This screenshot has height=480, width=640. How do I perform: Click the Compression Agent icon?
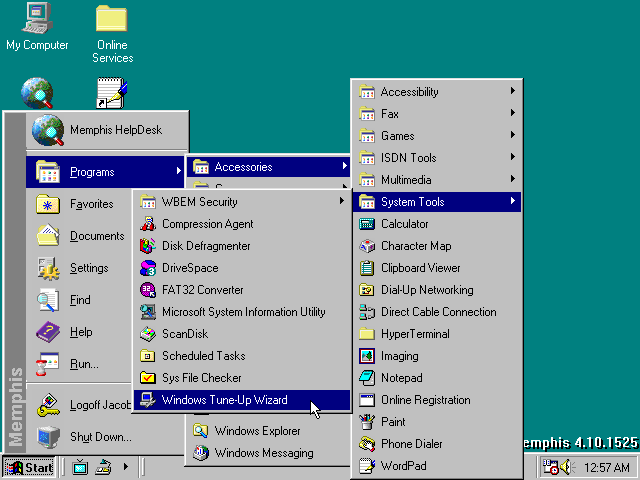[x=148, y=224]
